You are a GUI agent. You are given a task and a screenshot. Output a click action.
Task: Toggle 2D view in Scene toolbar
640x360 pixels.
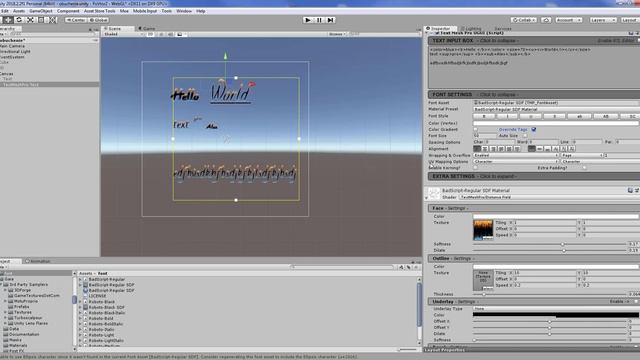click(150, 34)
